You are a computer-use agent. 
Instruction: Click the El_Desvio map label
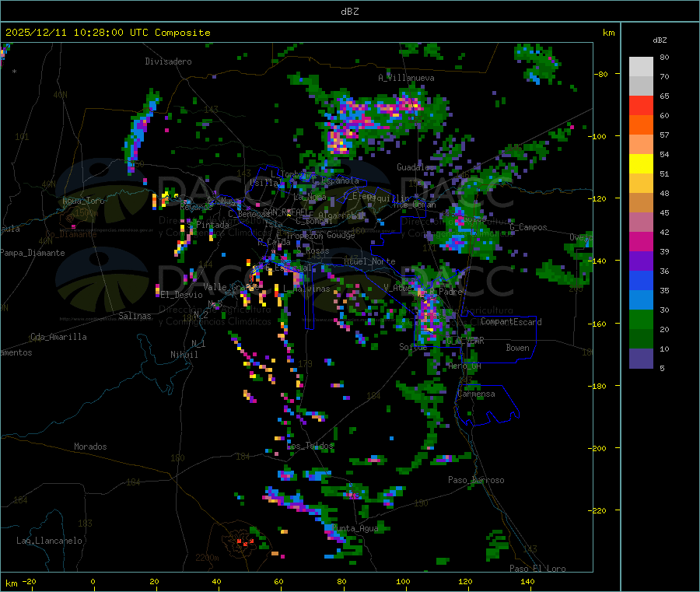tap(181, 295)
